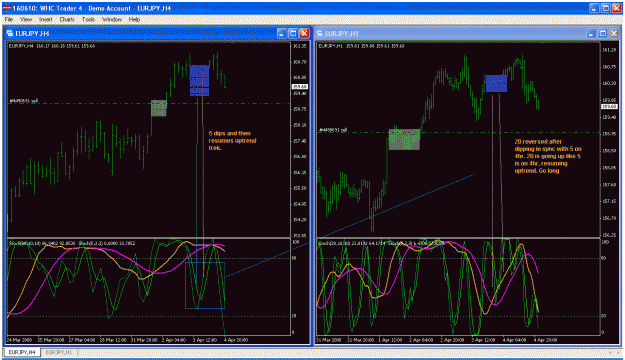Click the Stoch indicator label in H4 subwindow

72,243
